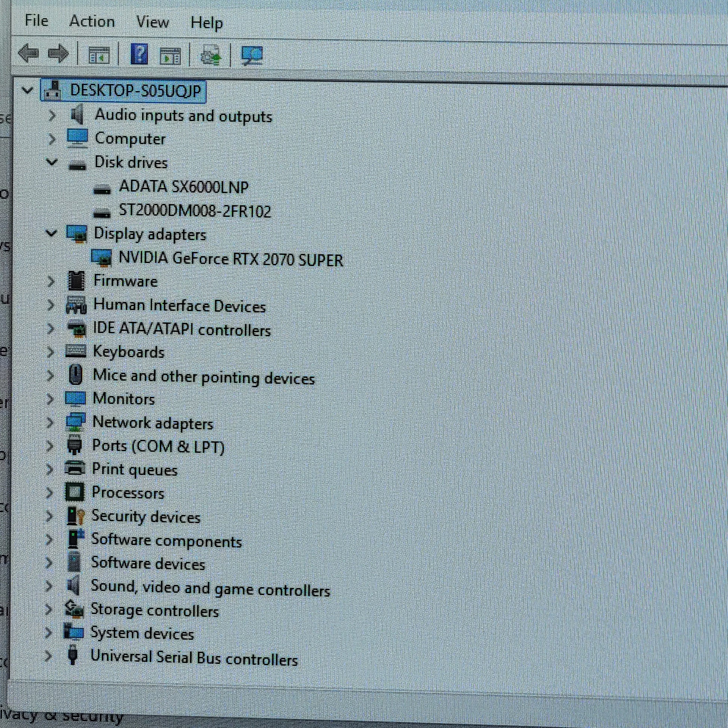This screenshot has height=728, width=728.
Task: Collapse the Disk drives category
Action: pos(52,162)
